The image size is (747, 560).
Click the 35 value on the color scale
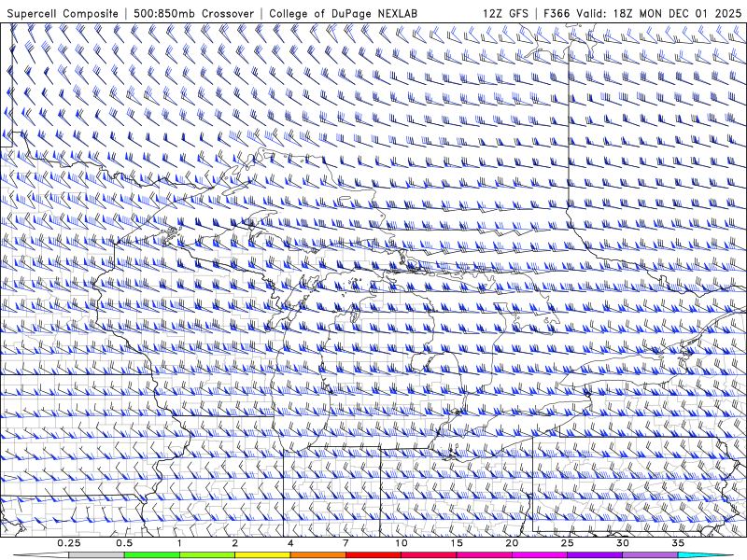click(678, 543)
